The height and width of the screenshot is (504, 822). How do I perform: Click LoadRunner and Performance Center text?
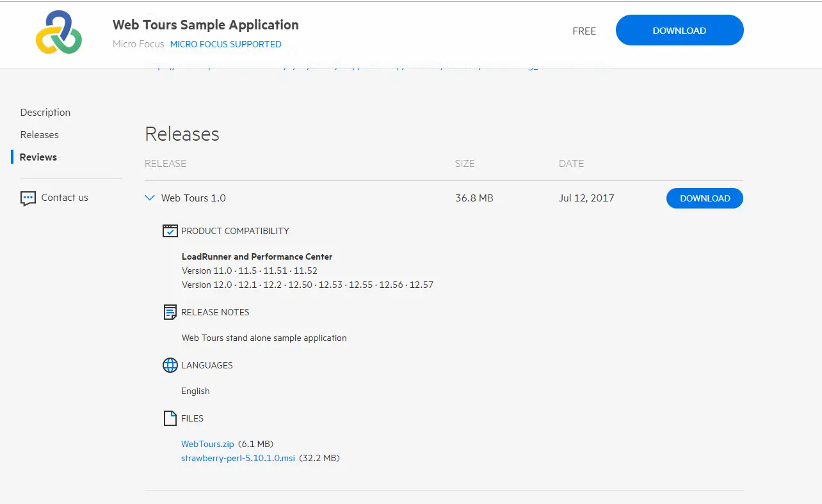(257, 256)
